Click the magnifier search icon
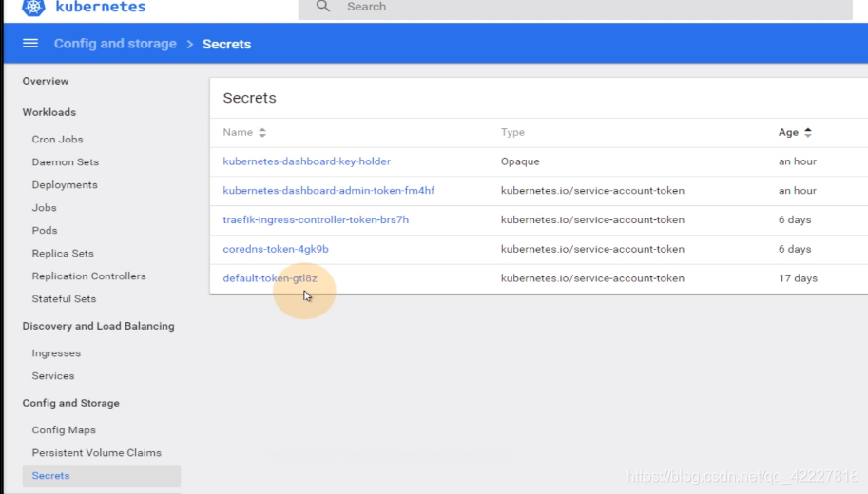The width and height of the screenshot is (868, 494). click(323, 7)
